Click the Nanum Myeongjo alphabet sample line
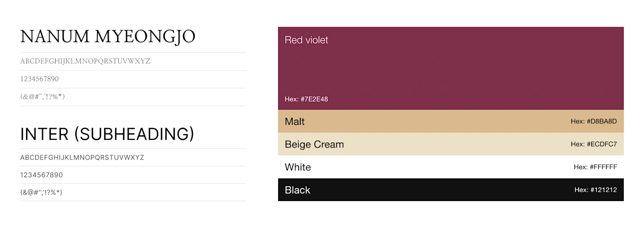 click(85, 61)
